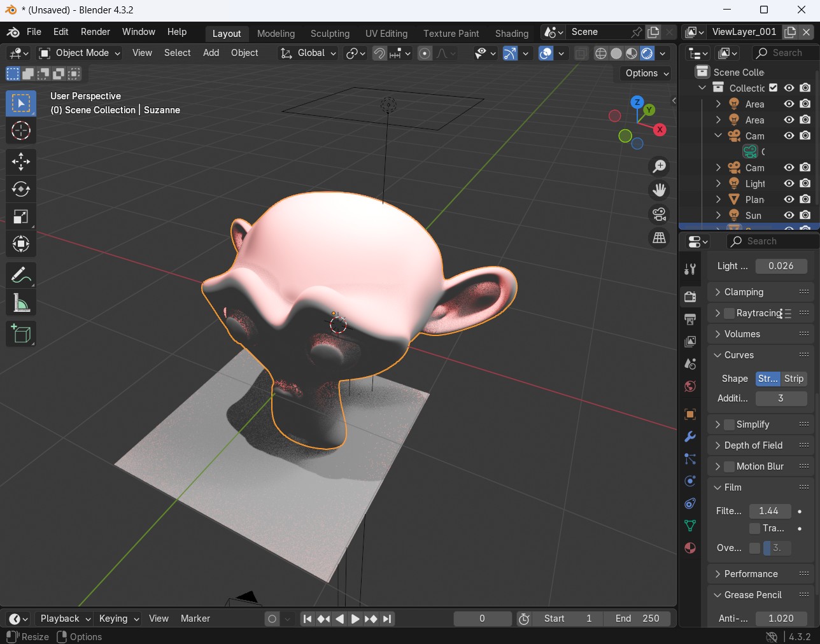Enable the Film Overscan checkbox
Image resolution: width=820 pixels, height=644 pixels.
click(x=754, y=548)
